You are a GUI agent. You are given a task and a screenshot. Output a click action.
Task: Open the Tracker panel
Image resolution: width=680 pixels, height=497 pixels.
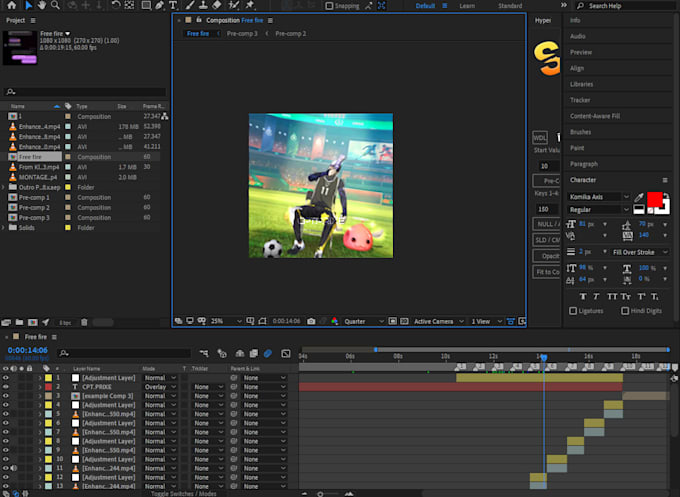580,100
